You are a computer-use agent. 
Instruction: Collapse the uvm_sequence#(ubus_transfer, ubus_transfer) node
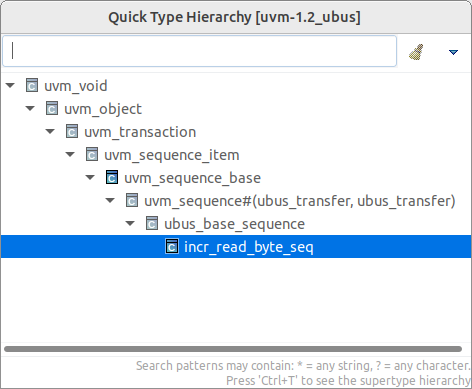(110, 201)
